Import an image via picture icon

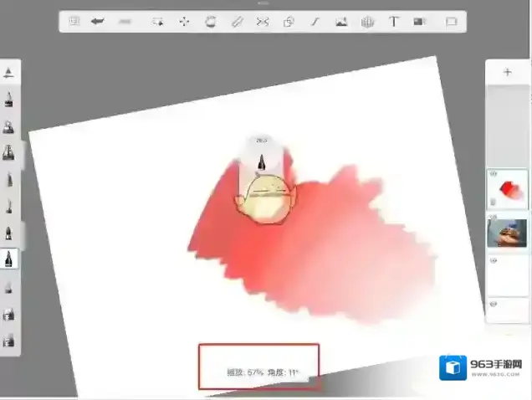tap(341, 22)
